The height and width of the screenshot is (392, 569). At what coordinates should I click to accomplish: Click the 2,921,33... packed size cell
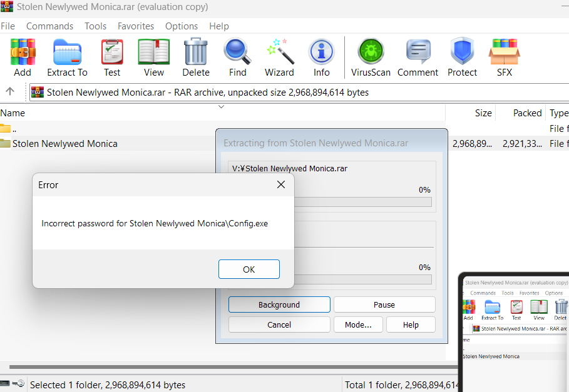point(522,143)
